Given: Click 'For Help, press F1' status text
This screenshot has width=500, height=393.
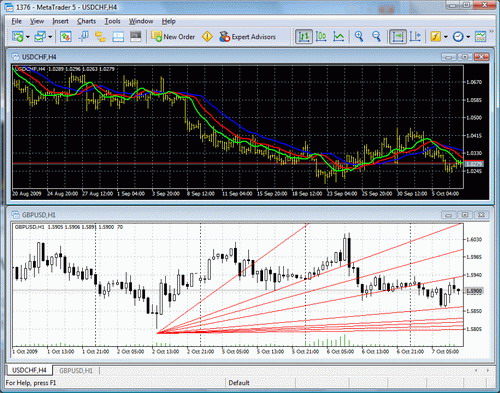Looking at the screenshot, I should click(x=31, y=383).
